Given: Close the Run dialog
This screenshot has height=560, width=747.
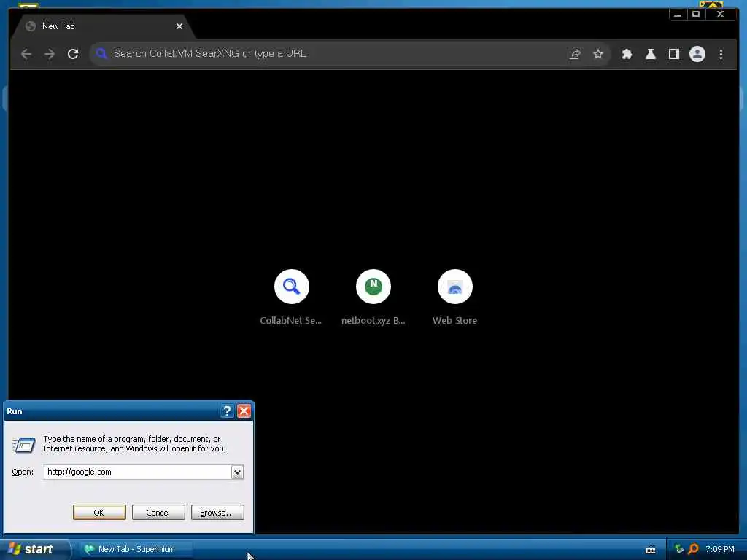Looking at the screenshot, I should pos(244,411).
